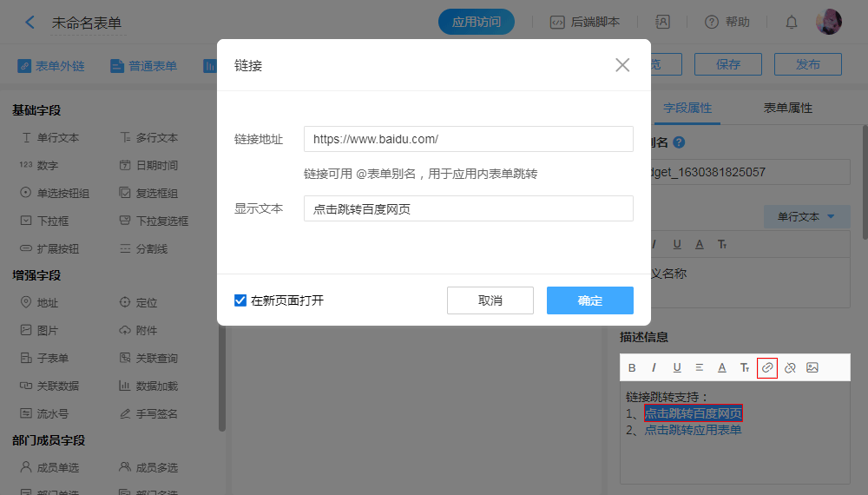Click 取消 to dismiss the link dialog
The height and width of the screenshot is (495, 868).
click(x=490, y=300)
